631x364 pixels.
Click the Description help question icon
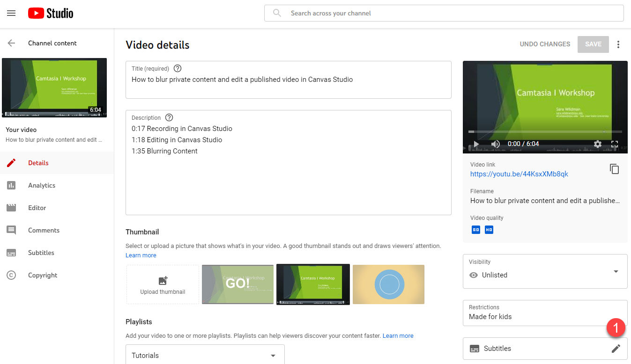[169, 117]
